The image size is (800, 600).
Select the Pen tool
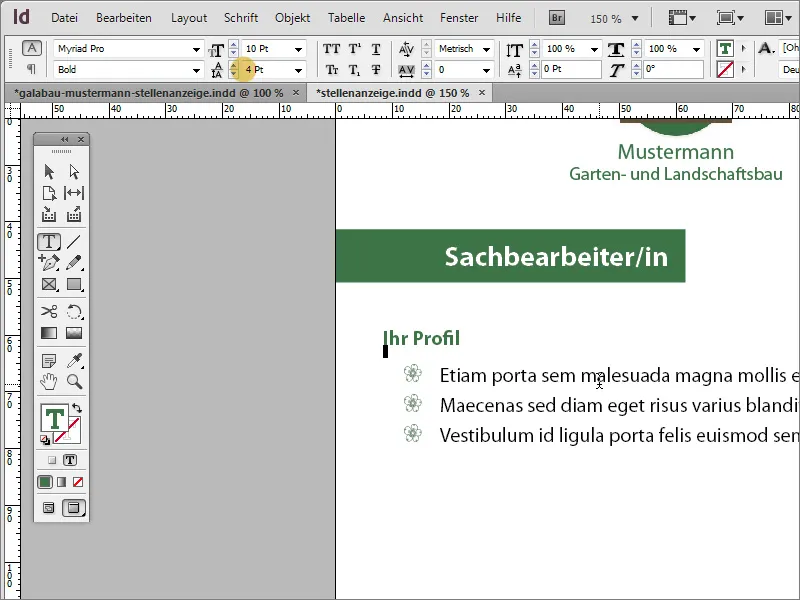click(49, 262)
